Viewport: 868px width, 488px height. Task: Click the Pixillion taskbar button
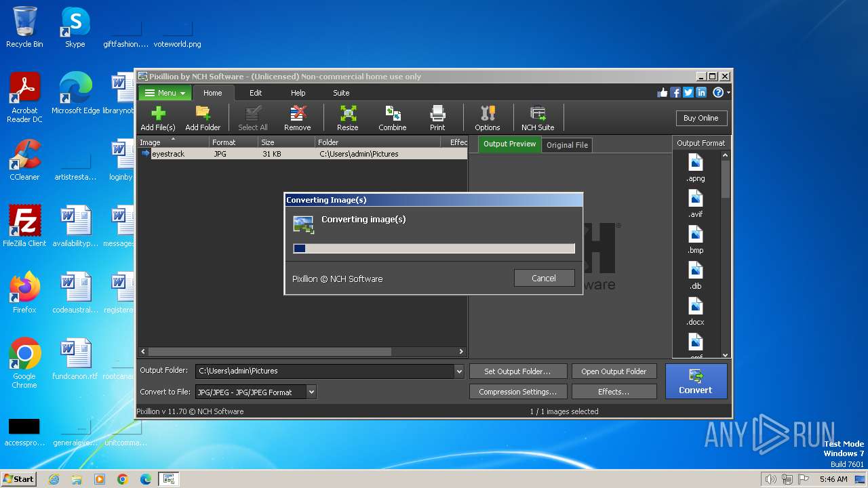(x=168, y=479)
